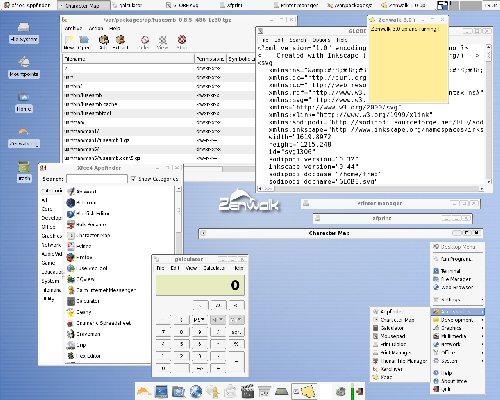Click calculator display showing 0
This screenshot has width=500, height=400.
pyautogui.click(x=200, y=285)
